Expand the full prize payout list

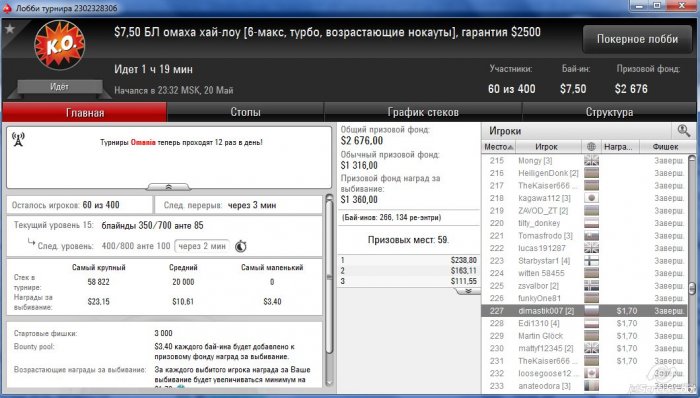[468, 291]
